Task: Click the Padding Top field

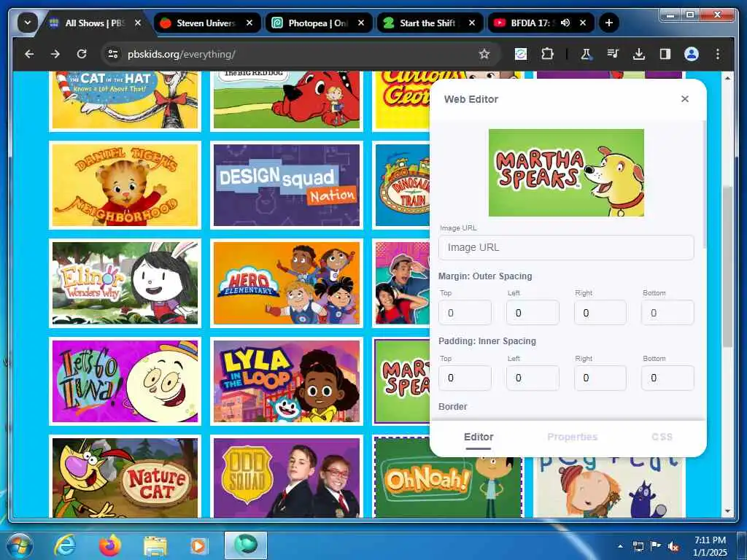Action: (x=465, y=378)
